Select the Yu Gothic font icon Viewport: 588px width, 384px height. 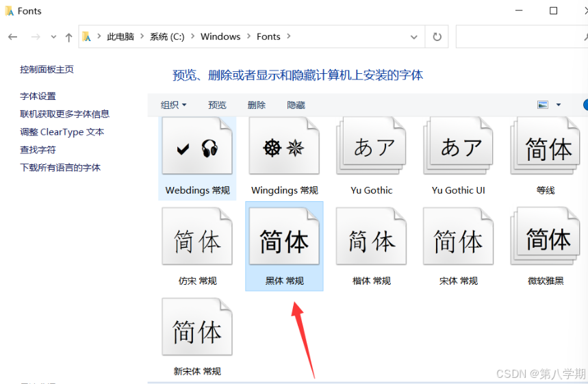pos(371,146)
